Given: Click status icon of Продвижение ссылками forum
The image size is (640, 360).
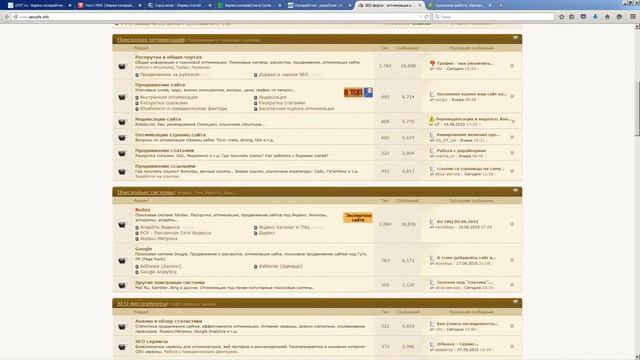Looking at the screenshot, I should click(x=122, y=171).
